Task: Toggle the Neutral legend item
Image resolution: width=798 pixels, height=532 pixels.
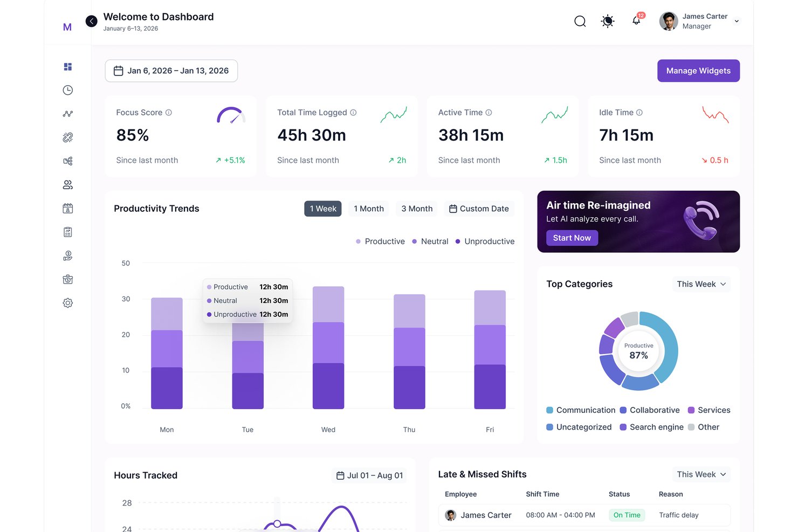Action: (x=430, y=241)
